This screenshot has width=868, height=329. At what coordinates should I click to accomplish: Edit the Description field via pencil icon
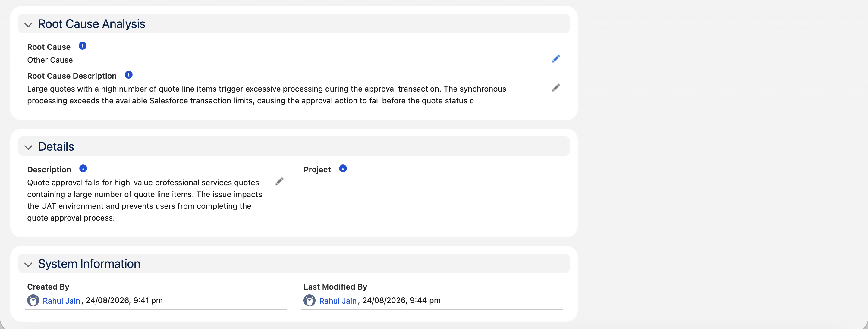(279, 181)
